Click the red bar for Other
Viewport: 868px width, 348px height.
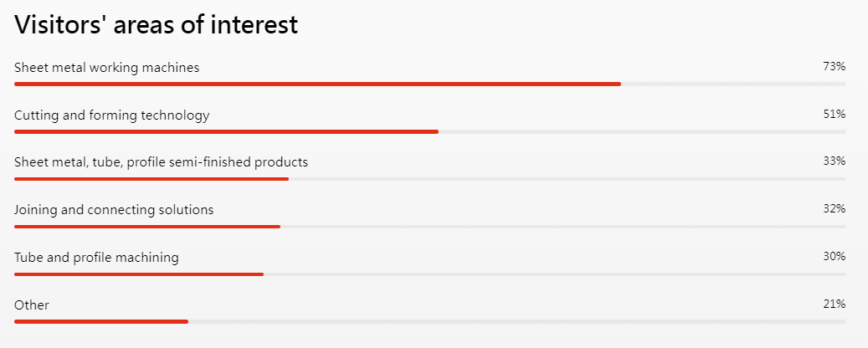101,321
